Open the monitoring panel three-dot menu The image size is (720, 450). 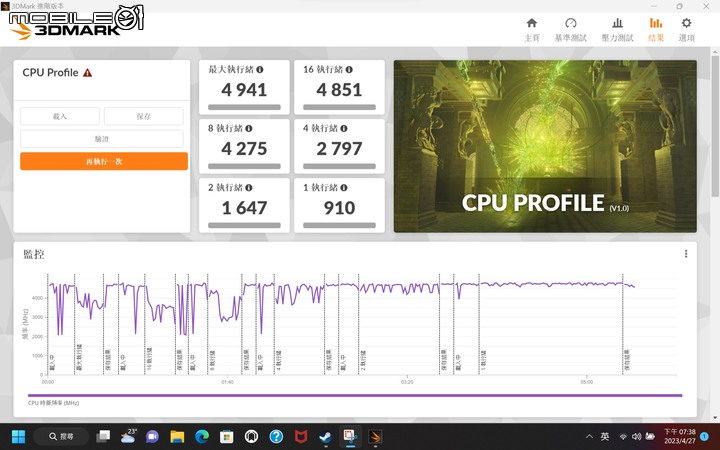point(686,253)
